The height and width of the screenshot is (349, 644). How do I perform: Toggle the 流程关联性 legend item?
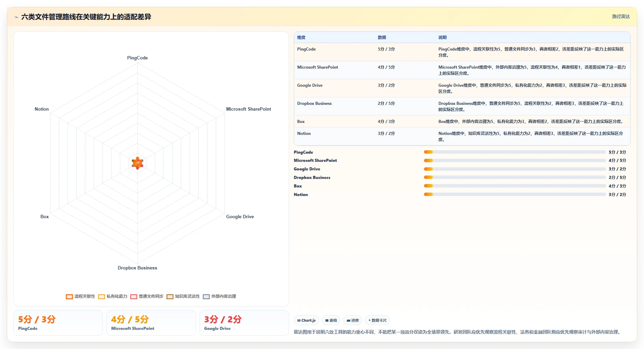(x=81, y=296)
